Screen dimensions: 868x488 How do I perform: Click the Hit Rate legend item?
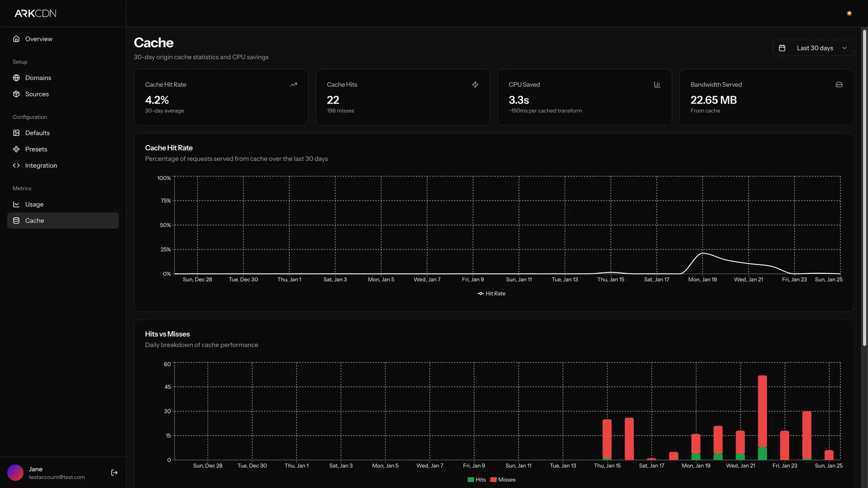click(x=491, y=294)
